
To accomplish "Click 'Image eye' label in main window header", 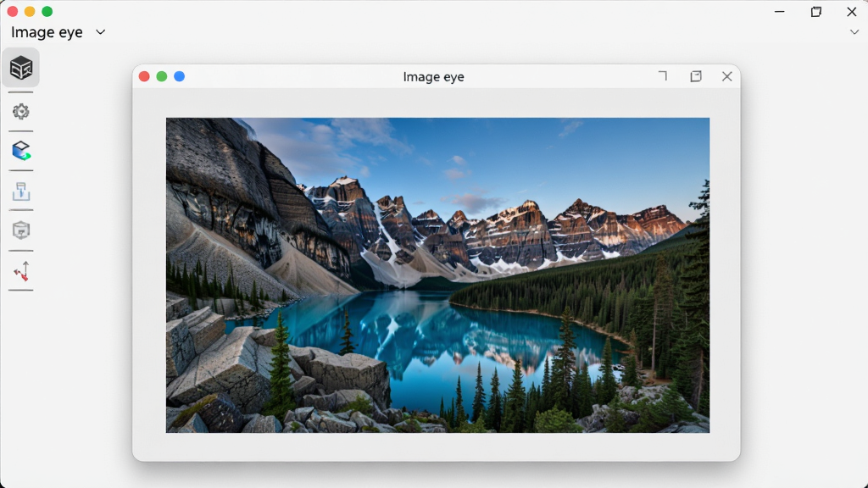I will coord(47,32).
